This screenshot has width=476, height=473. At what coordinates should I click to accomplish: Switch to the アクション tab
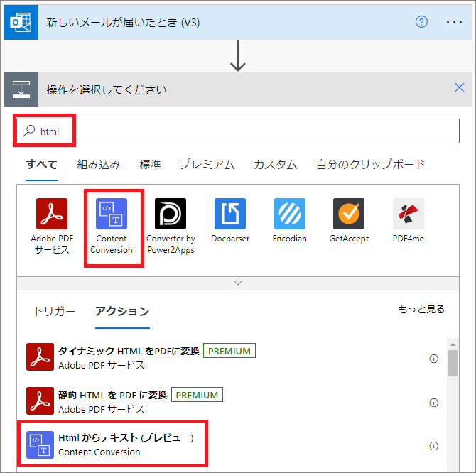click(x=122, y=311)
